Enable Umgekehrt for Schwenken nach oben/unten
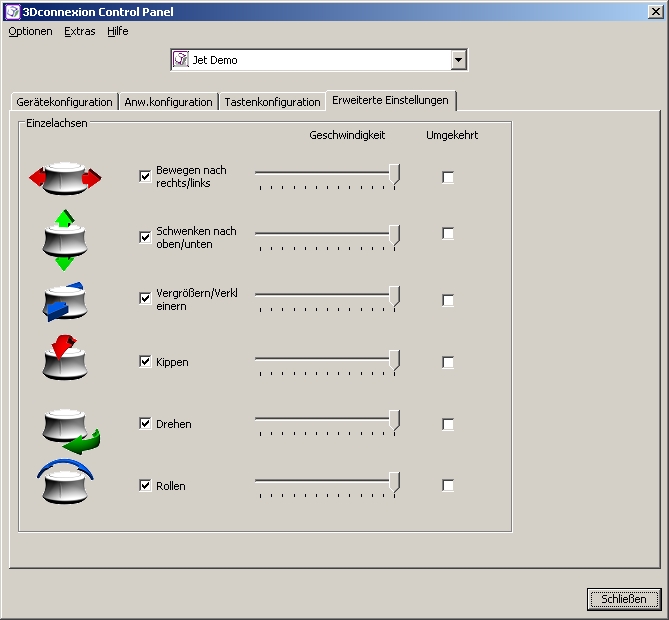 click(448, 233)
